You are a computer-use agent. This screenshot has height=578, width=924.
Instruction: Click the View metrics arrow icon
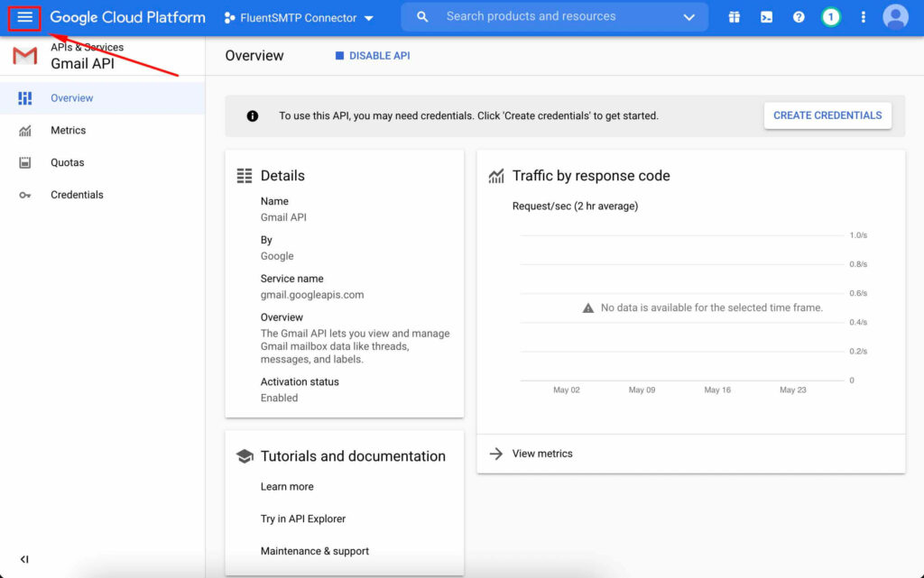[x=496, y=454]
